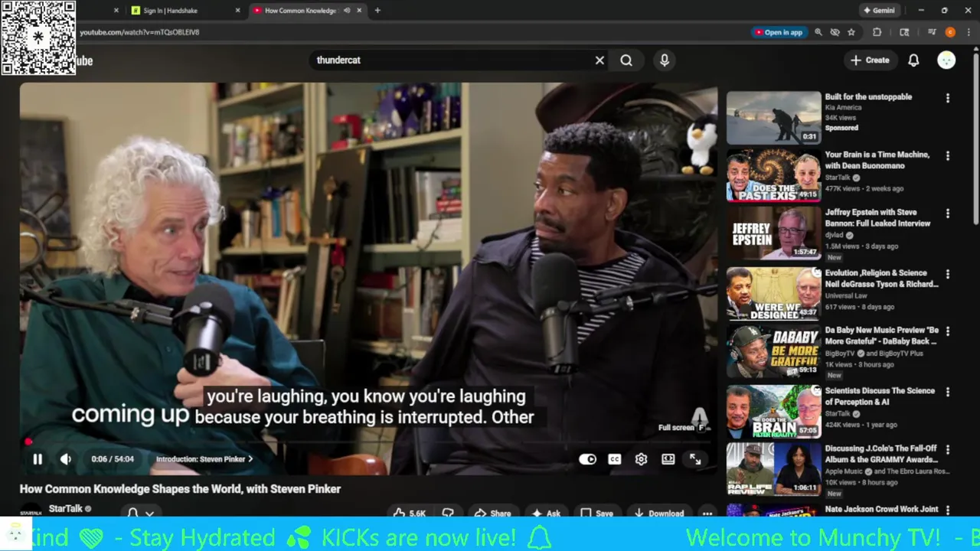Screen dimensions: 980x551
Task: Click the Share button below video
Action: click(x=492, y=513)
